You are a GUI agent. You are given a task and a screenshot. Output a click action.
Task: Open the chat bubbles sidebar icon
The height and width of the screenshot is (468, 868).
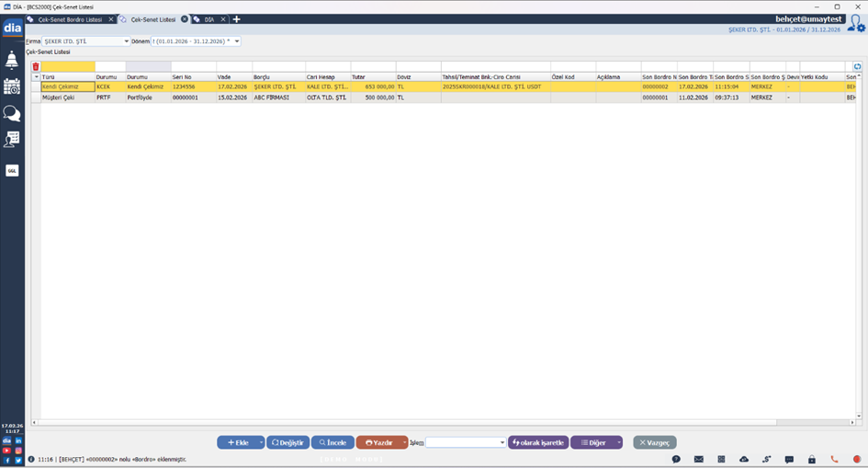point(12,113)
